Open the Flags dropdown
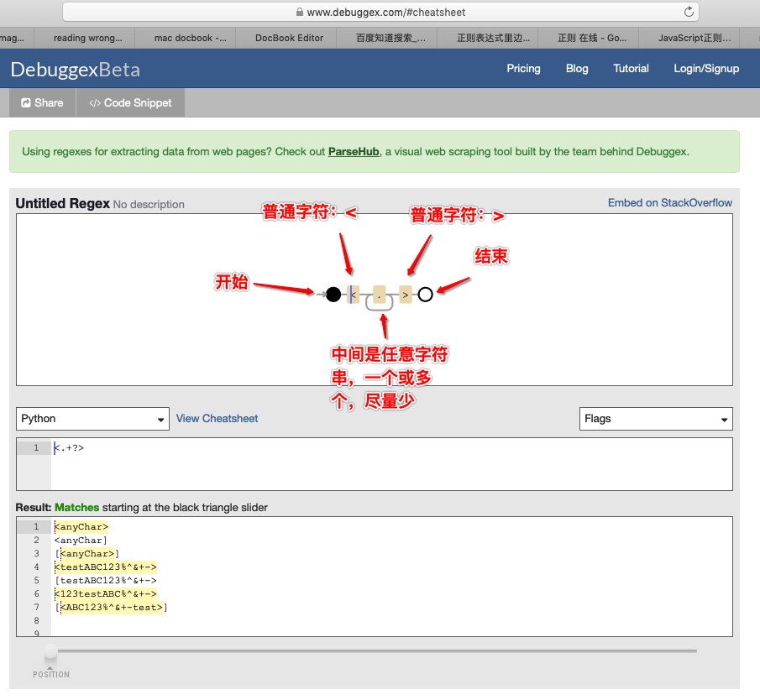760x700 pixels. pos(656,419)
